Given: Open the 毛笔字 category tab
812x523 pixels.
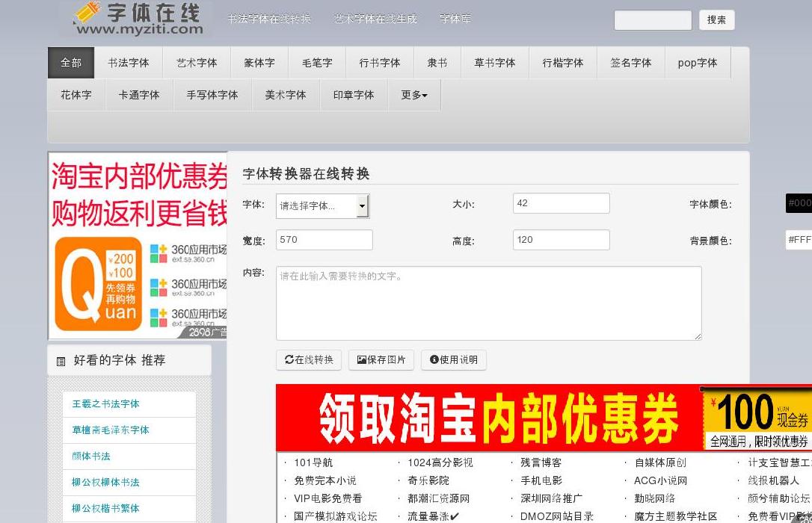Looking at the screenshot, I should click(317, 63).
